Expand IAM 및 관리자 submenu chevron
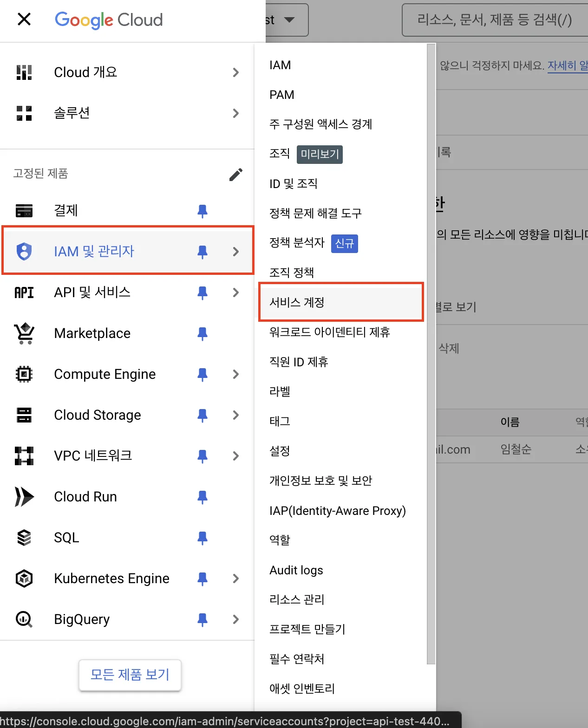Viewport: 588px width, 728px height. (x=236, y=252)
